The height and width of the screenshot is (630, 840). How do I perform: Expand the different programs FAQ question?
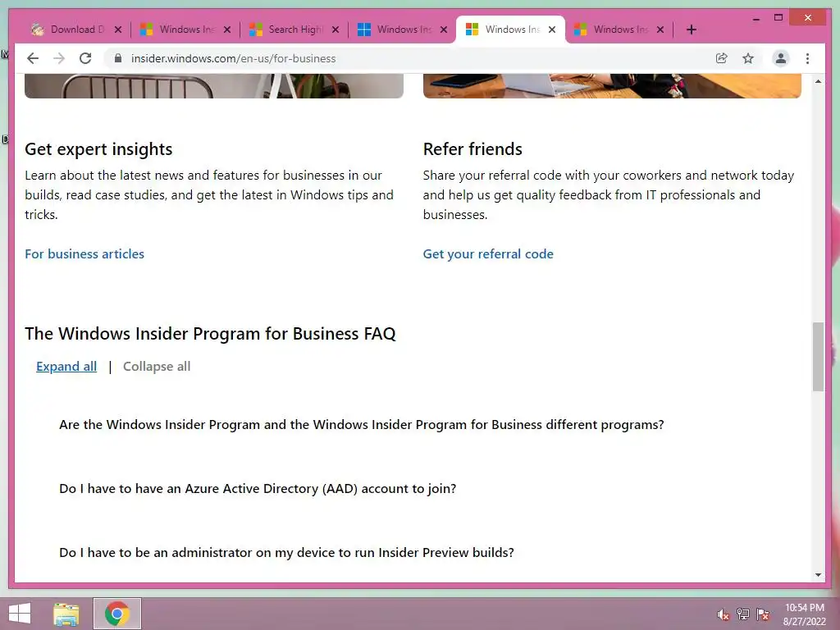click(362, 424)
